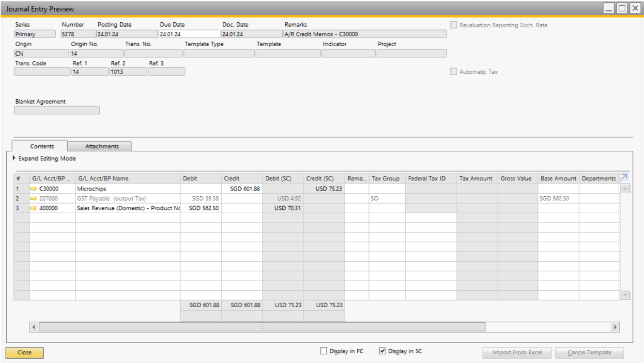Click the Template field
Screen dimensions: 644x363
pyautogui.click(x=288, y=53)
